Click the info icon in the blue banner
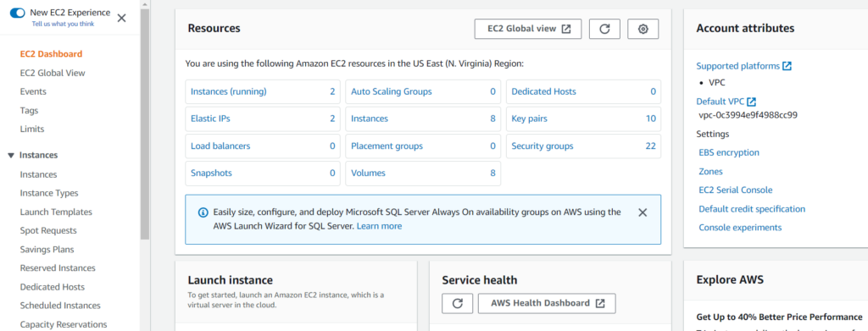 (x=203, y=212)
